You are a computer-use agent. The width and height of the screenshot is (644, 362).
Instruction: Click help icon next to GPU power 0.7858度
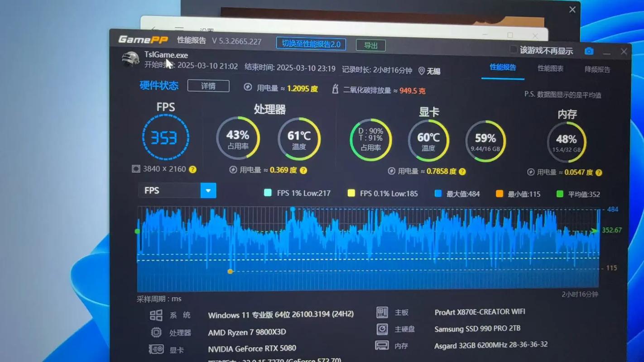(462, 171)
